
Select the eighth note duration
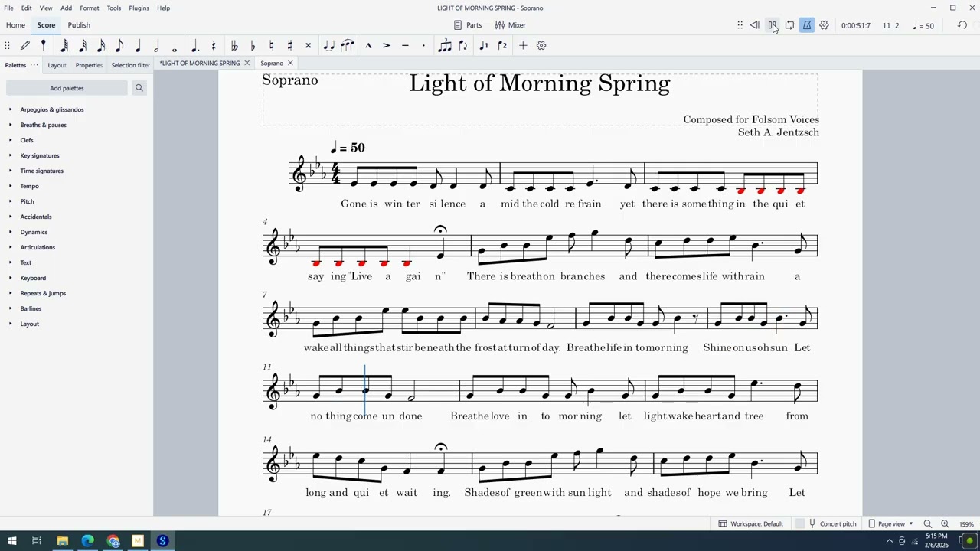119,46
